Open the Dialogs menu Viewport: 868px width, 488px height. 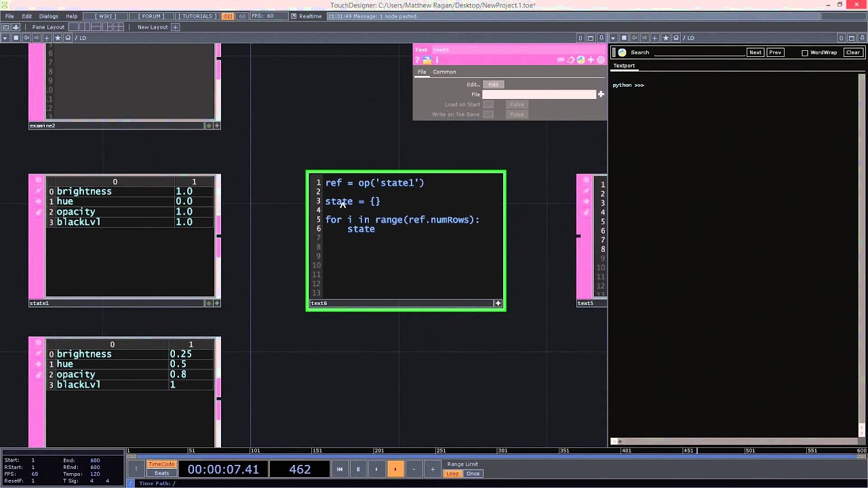(48, 16)
